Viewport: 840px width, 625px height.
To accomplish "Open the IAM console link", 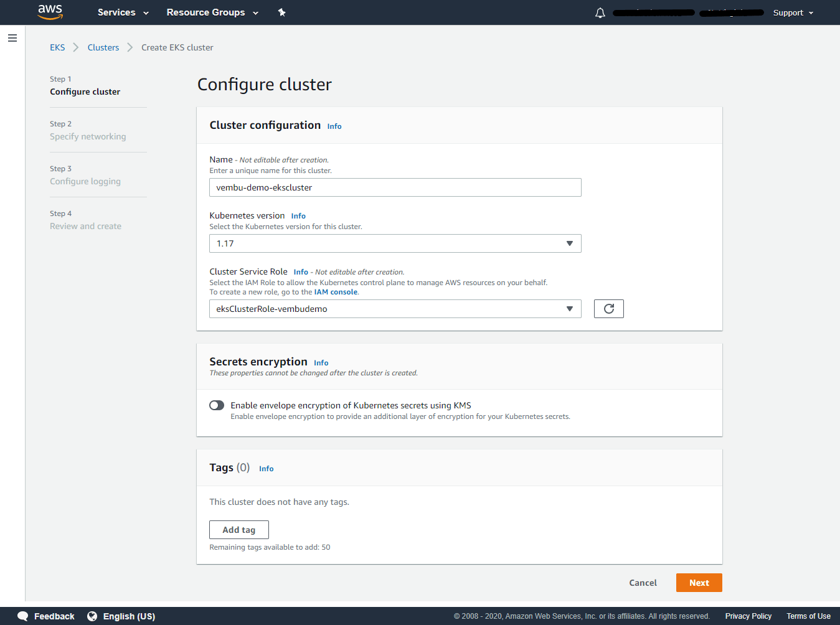I will [336, 292].
